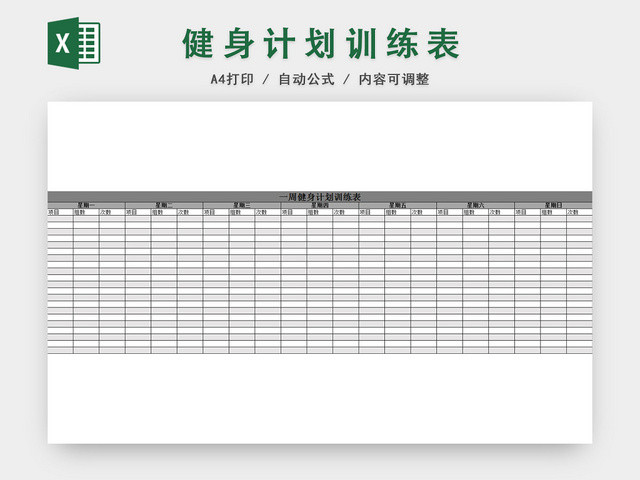
Task: Click the 次数 column under 星期日
Action: click(579, 212)
